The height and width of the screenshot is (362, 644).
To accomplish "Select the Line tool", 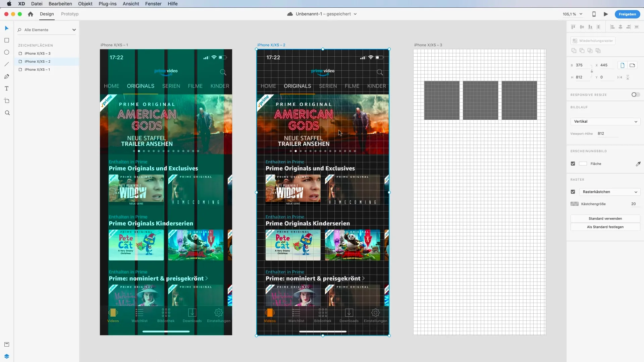I will (7, 64).
